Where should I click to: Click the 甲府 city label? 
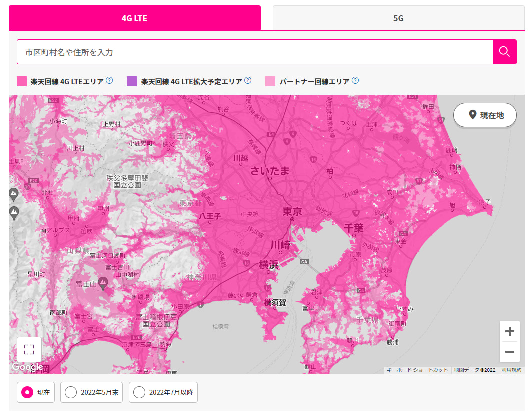[73, 218]
